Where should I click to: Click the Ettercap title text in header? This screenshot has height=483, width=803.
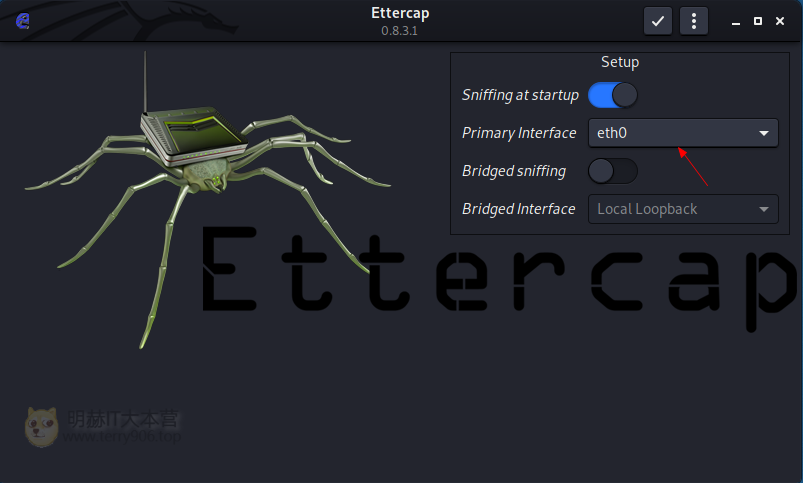coord(400,13)
